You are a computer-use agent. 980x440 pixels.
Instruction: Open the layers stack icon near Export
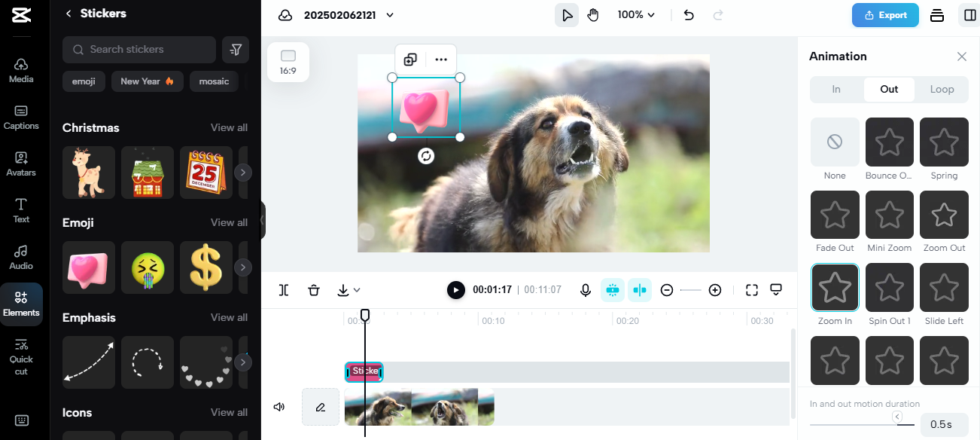[x=937, y=15]
